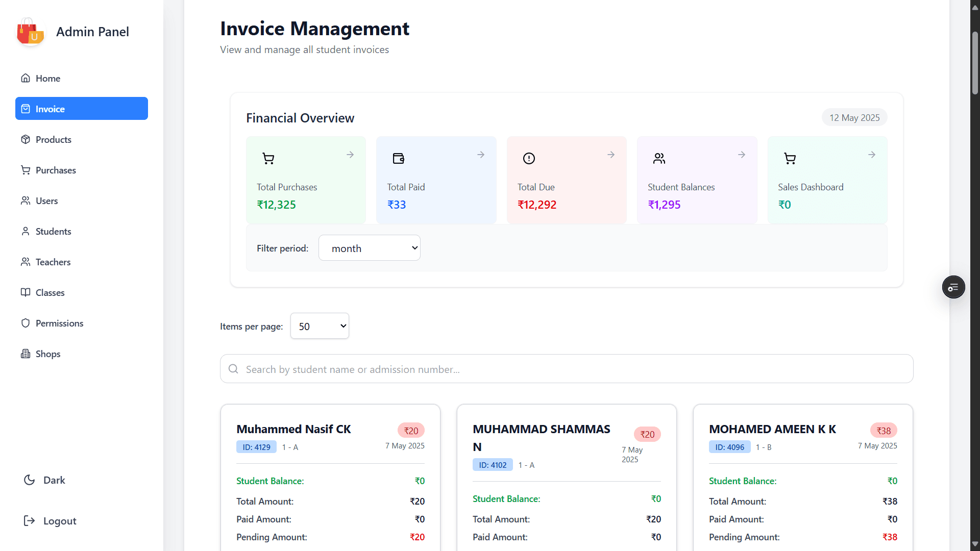Open Student Balances via its arrow icon
This screenshot has width=980, height=551.
point(742,155)
